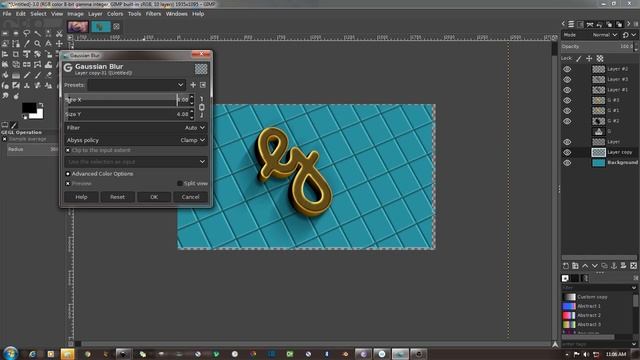Open the Windows menu
This screenshot has width=640, height=360.
coord(176,14)
